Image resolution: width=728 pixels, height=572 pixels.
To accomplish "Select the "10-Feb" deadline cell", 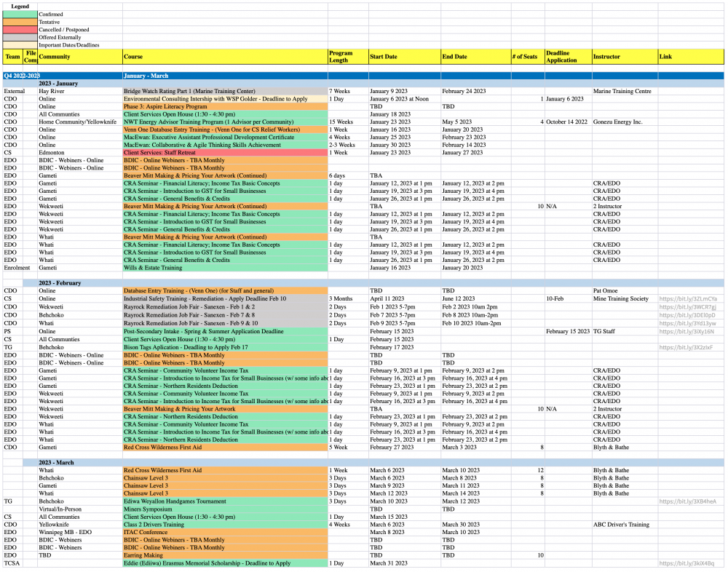I will tap(569, 299).
